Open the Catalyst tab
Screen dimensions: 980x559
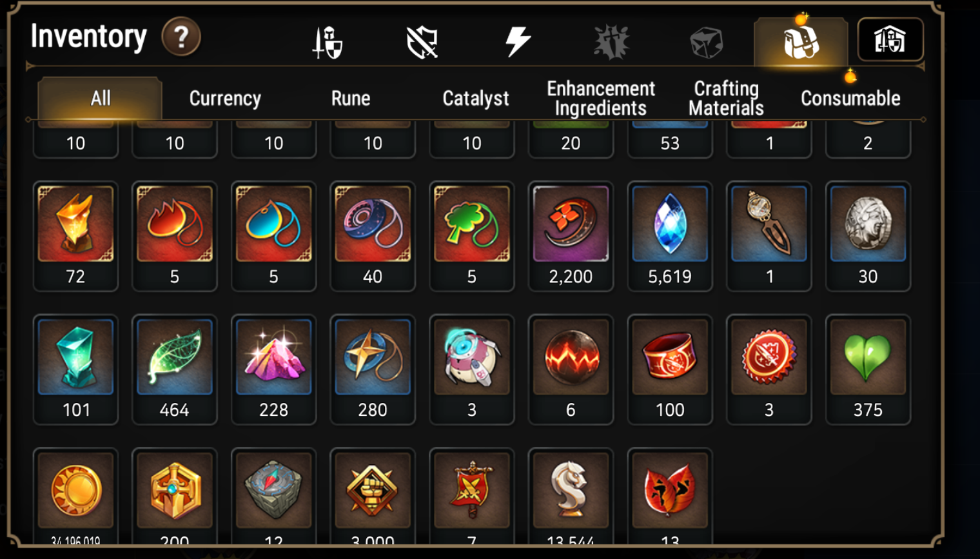(476, 98)
